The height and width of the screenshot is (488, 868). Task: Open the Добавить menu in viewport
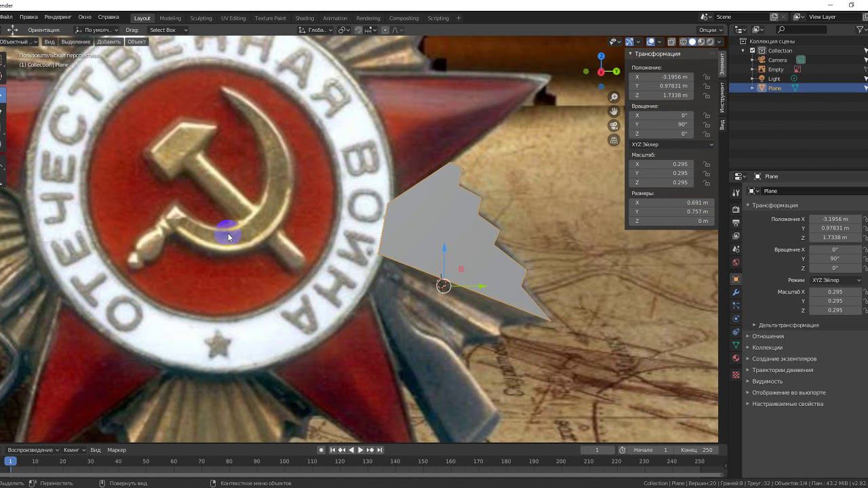[x=108, y=42]
